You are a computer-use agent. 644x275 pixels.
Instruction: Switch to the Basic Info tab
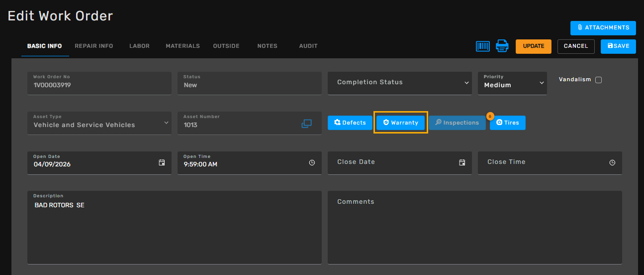pos(44,46)
